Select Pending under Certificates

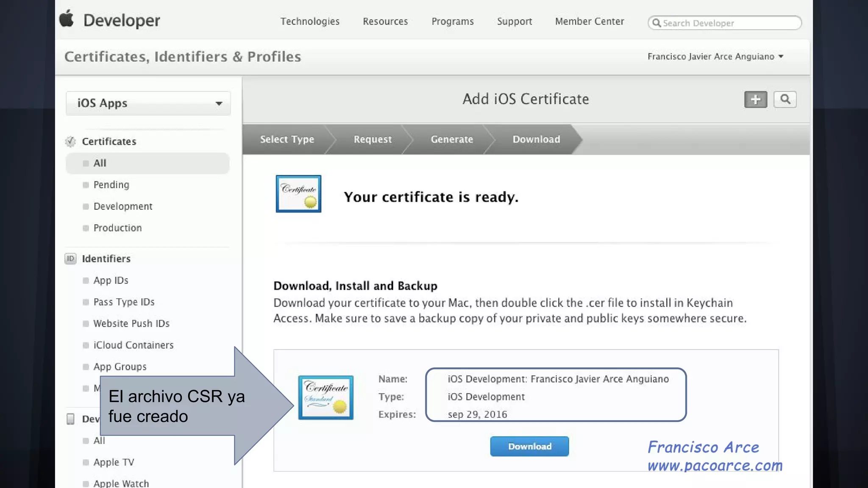pos(111,185)
